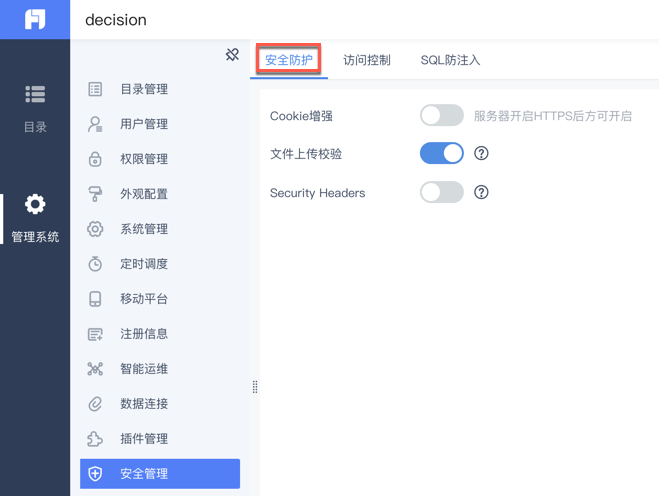
Task: Click the 用户管理 user icon
Action: (95, 124)
